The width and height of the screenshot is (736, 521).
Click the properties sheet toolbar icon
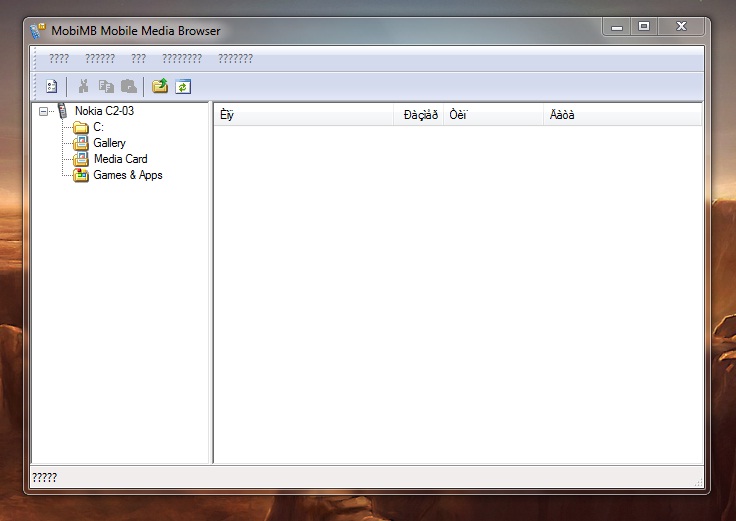(52, 86)
